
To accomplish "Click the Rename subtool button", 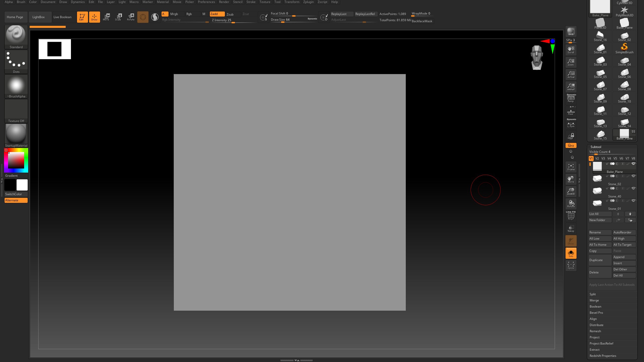I will (x=600, y=232).
